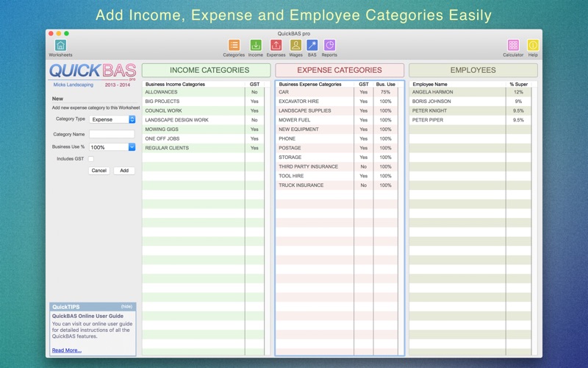Open the BAS wizard icon
Viewport: 588px width, 368px height.
[312, 46]
